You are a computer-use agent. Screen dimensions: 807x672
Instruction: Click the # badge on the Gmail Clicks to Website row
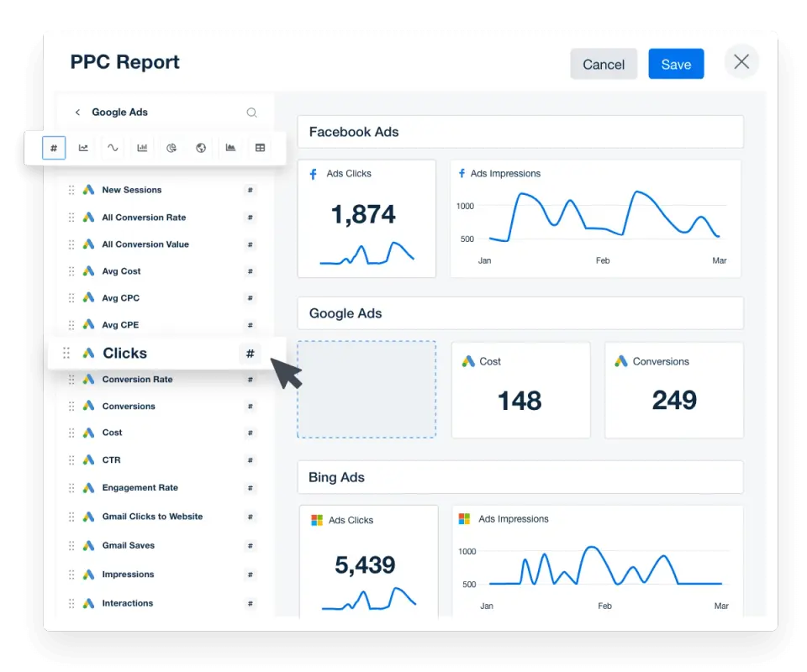click(x=251, y=517)
